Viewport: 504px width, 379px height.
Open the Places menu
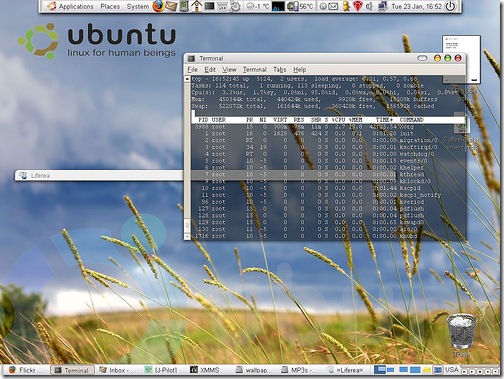click(110, 6)
